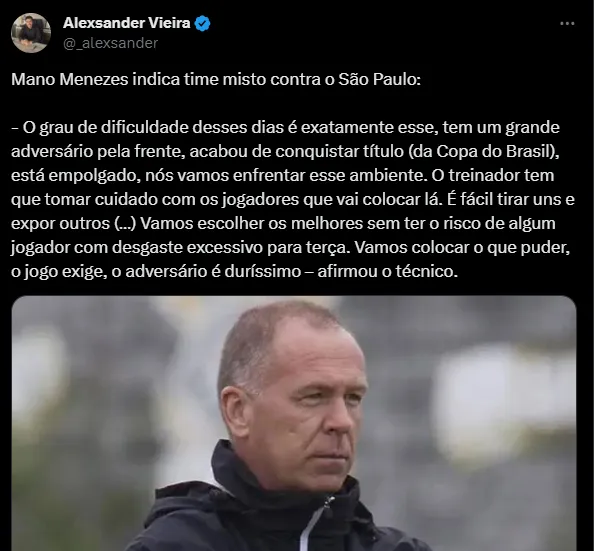
Task: Click the display name Alexsander Vieira
Action: point(127,23)
